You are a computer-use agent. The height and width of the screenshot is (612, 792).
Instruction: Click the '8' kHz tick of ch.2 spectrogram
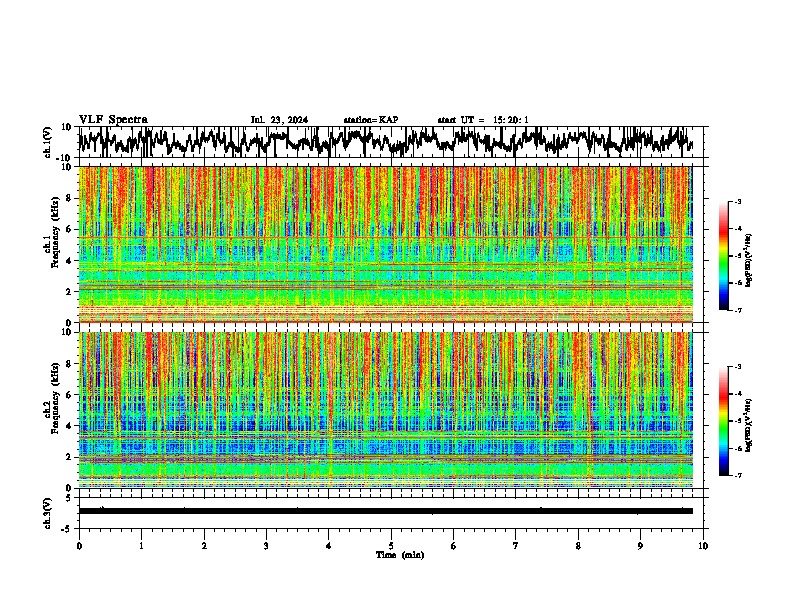click(69, 364)
